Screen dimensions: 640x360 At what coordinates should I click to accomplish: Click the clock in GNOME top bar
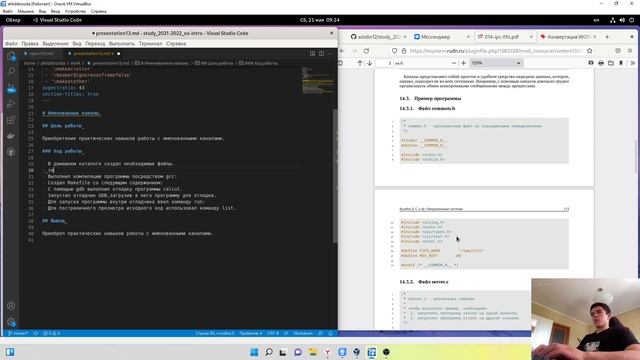point(320,20)
